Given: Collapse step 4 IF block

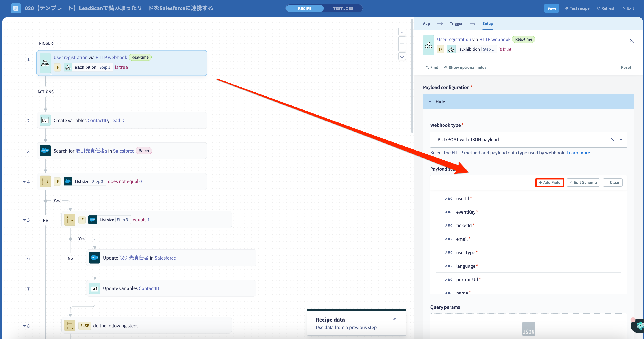Looking at the screenshot, I should coord(24,182).
